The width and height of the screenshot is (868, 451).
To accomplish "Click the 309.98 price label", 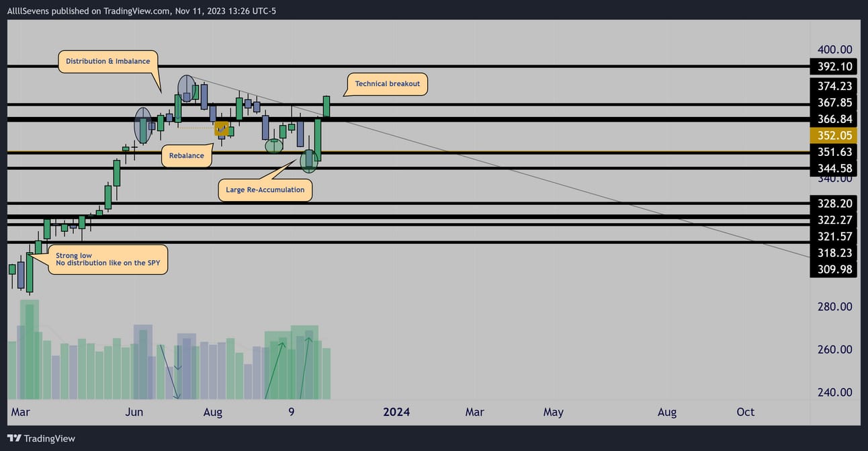I will tap(835, 269).
